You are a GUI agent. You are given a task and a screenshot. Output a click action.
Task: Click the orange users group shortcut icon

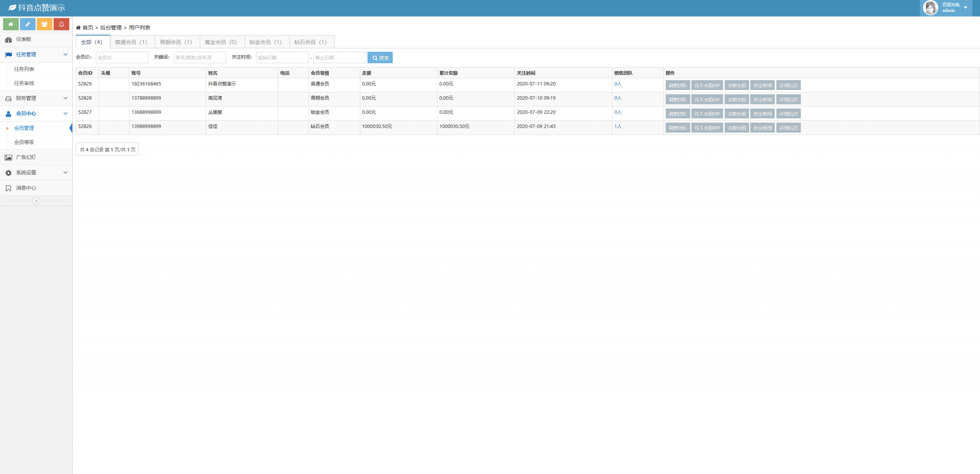pos(45,24)
